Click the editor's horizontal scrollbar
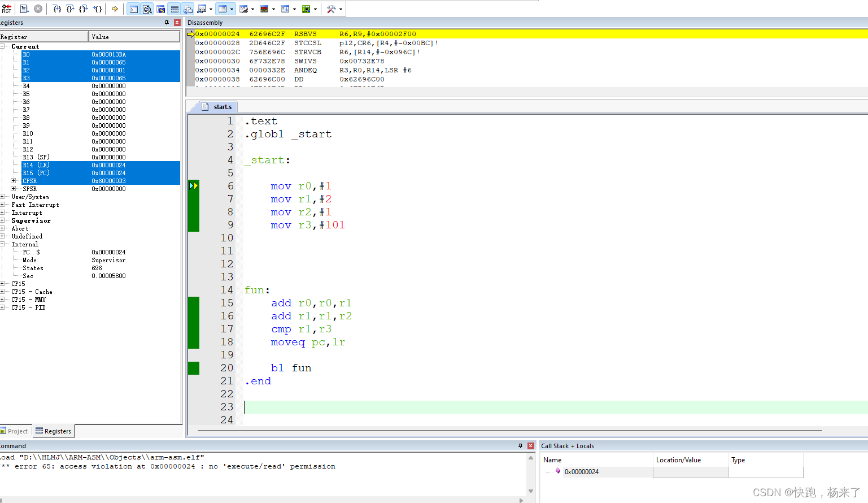 (x=510, y=431)
